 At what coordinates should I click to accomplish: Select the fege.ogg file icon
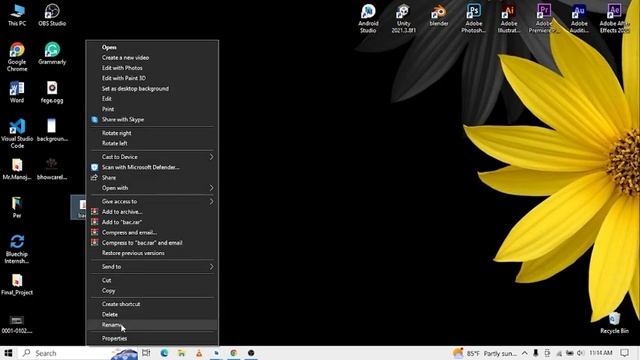[x=52, y=92]
